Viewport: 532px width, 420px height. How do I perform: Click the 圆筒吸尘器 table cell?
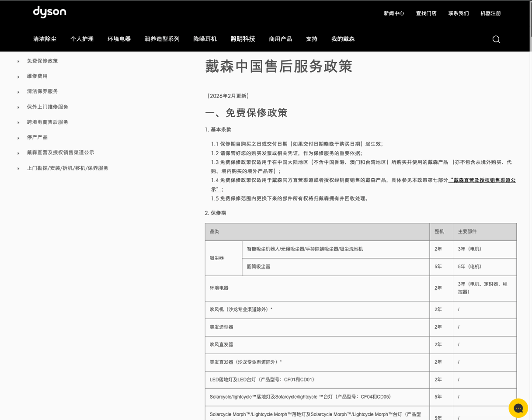[336, 267]
